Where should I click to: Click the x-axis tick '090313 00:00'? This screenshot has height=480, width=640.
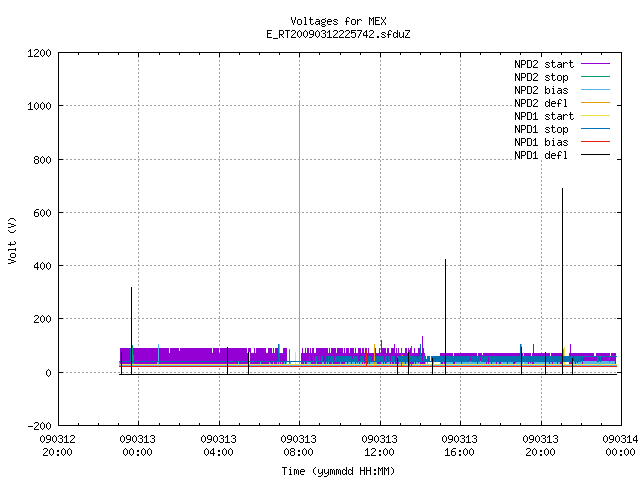coord(138,446)
